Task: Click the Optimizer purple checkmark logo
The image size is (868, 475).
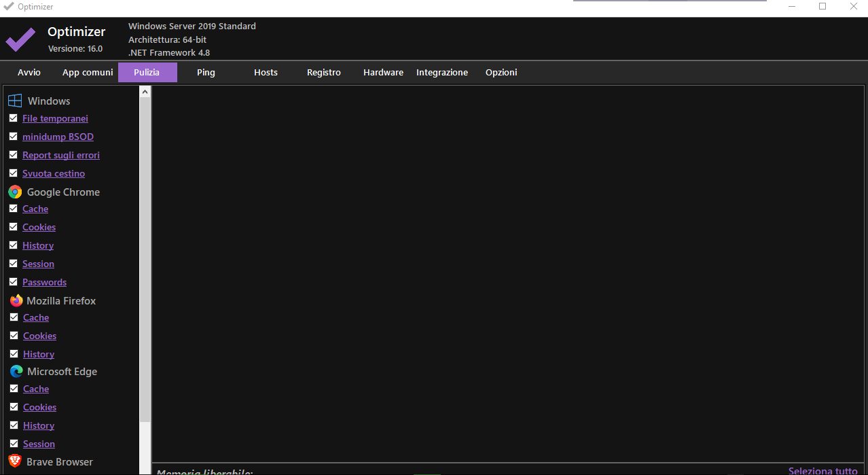Action: pyautogui.click(x=20, y=40)
